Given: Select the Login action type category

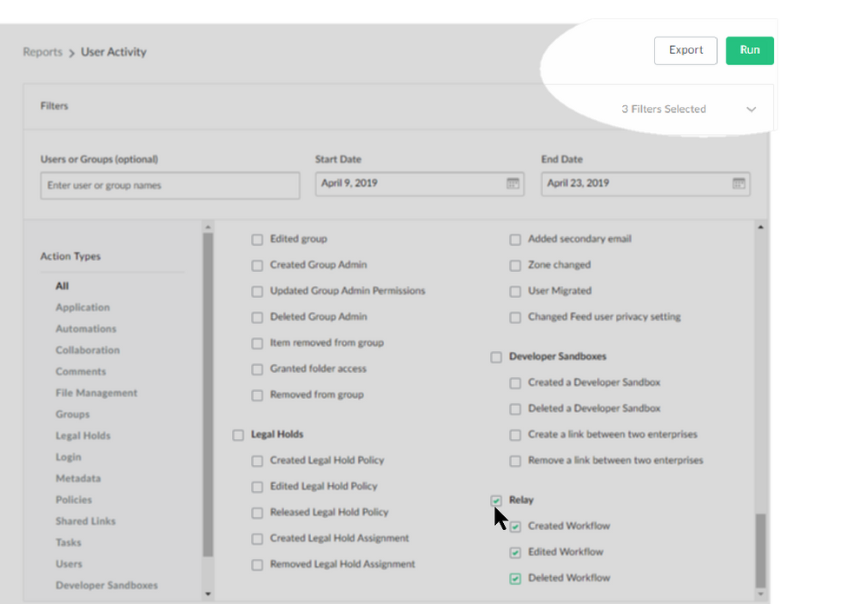Looking at the screenshot, I should point(69,456).
